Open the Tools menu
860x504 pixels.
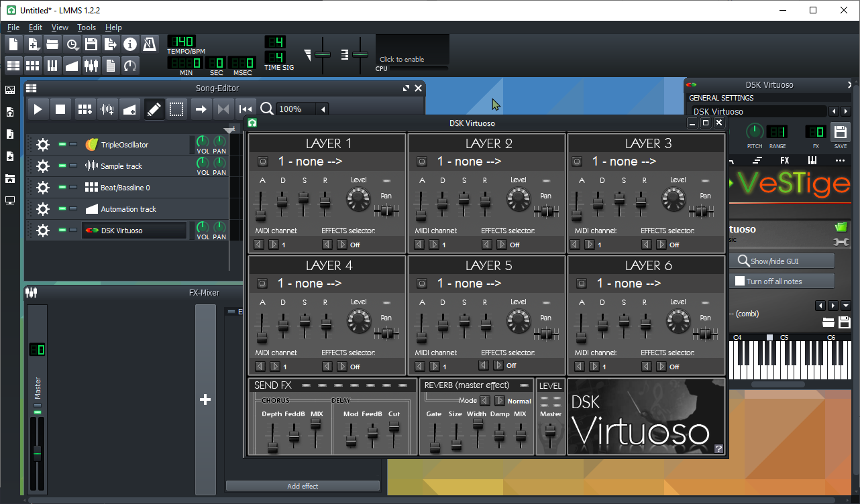click(x=87, y=27)
